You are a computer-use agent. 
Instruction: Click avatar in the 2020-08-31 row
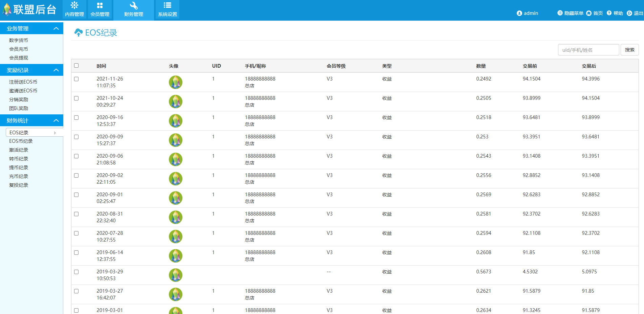click(176, 217)
